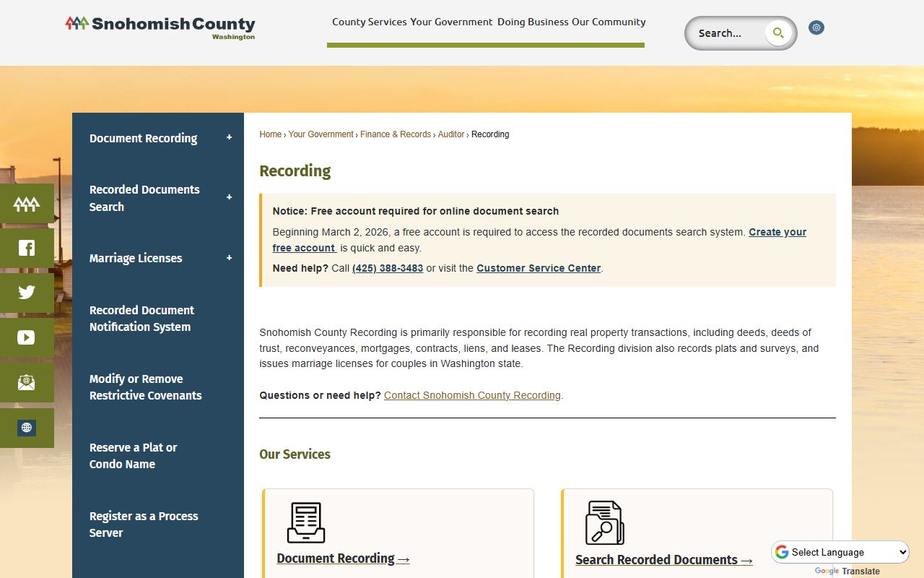Click the Your Government breadcrumb link
The height and width of the screenshot is (578, 924).
click(x=321, y=134)
